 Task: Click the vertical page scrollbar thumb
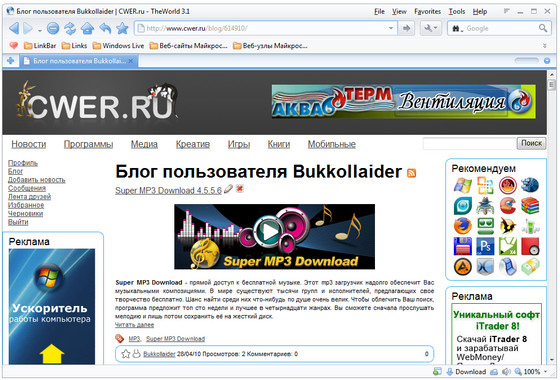(552, 85)
